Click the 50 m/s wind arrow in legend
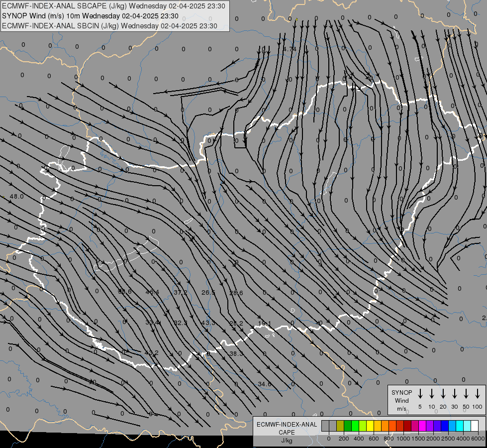 pyautogui.click(x=466, y=394)
